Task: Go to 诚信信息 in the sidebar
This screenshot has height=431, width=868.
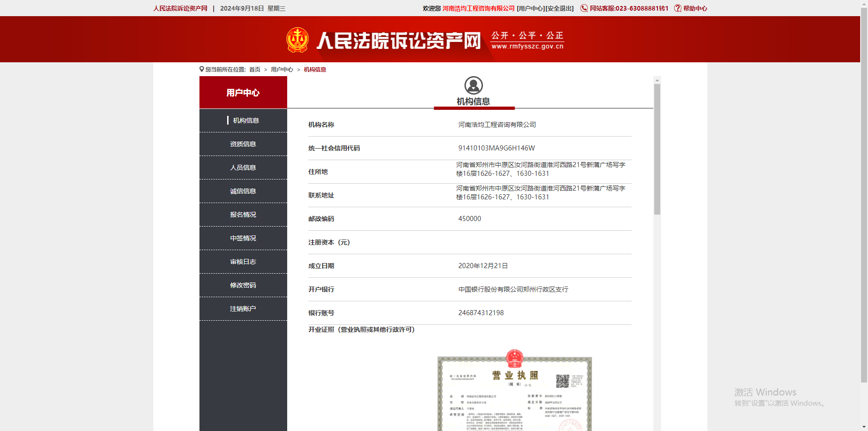Action: tap(243, 191)
